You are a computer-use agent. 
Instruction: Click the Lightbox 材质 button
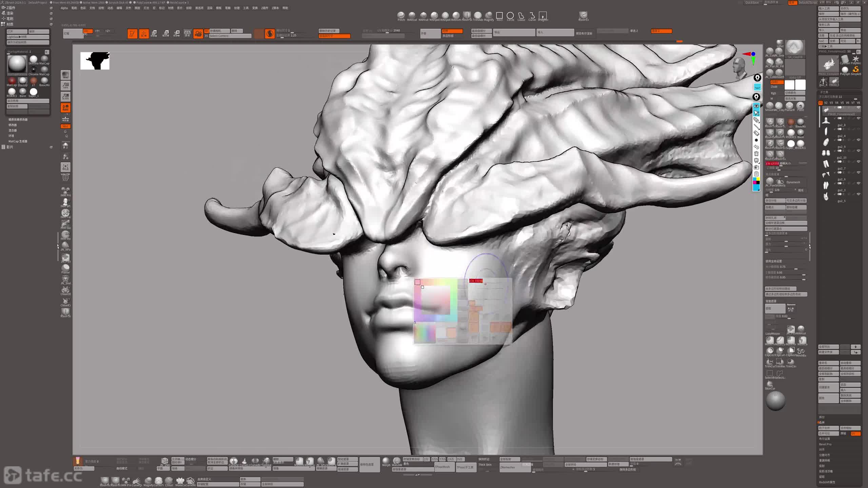(28, 37)
